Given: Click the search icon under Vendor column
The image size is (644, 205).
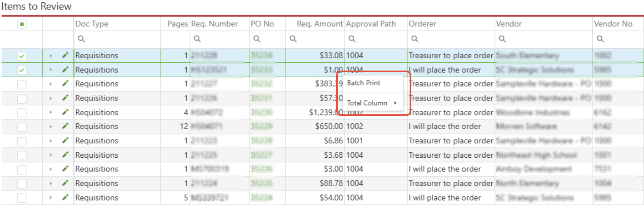Looking at the screenshot, I should [502, 39].
